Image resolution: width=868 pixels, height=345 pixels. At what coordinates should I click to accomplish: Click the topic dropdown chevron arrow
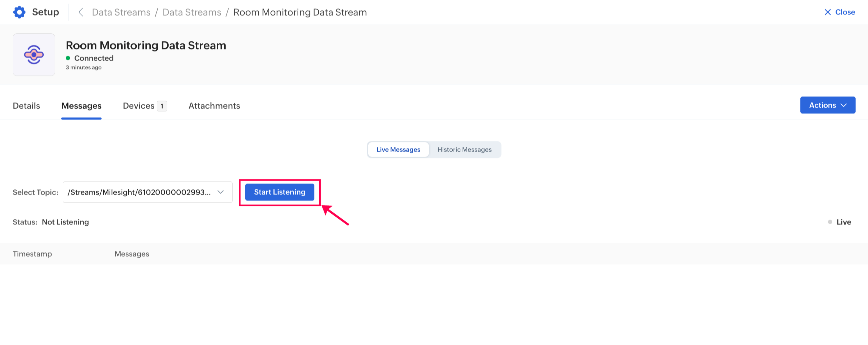221,192
